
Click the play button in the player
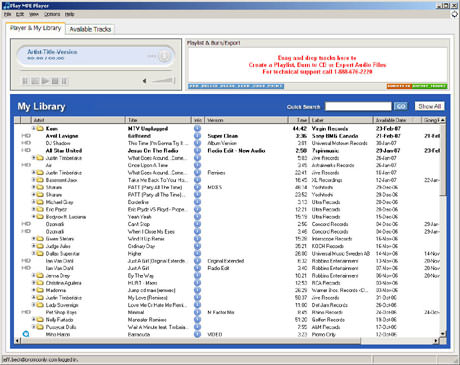point(45,81)
